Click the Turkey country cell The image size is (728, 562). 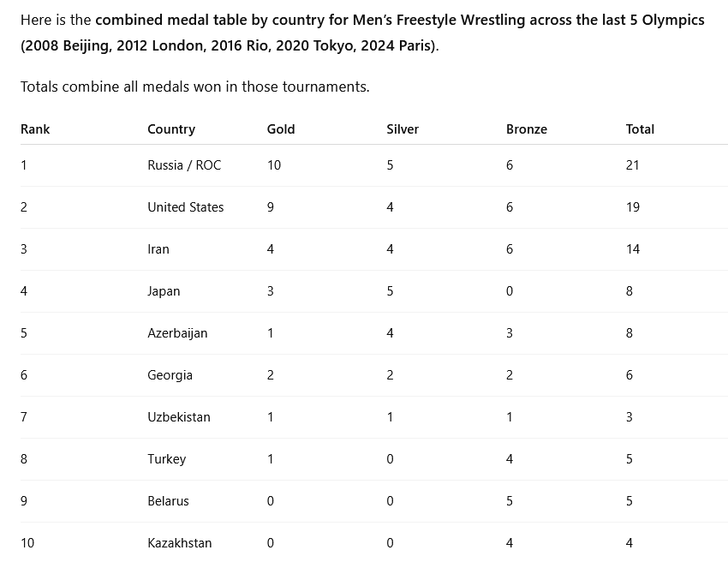pos(166,459)
